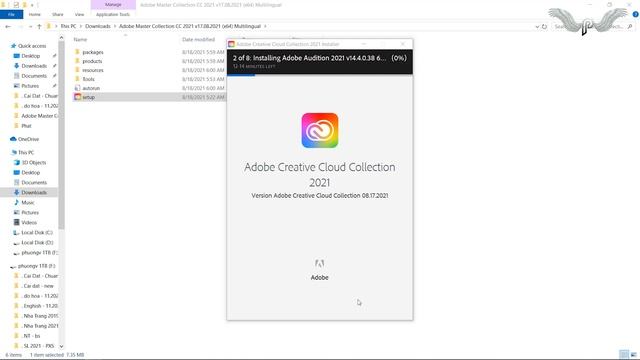Open the '. NT - bs' folder
The image size is (640, 360).
click(31, 336)
